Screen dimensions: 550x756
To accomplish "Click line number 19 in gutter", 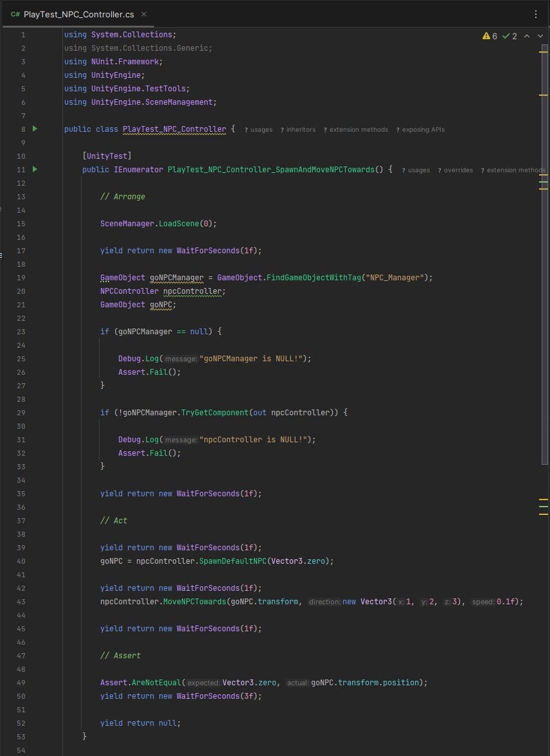I will 21,278.
